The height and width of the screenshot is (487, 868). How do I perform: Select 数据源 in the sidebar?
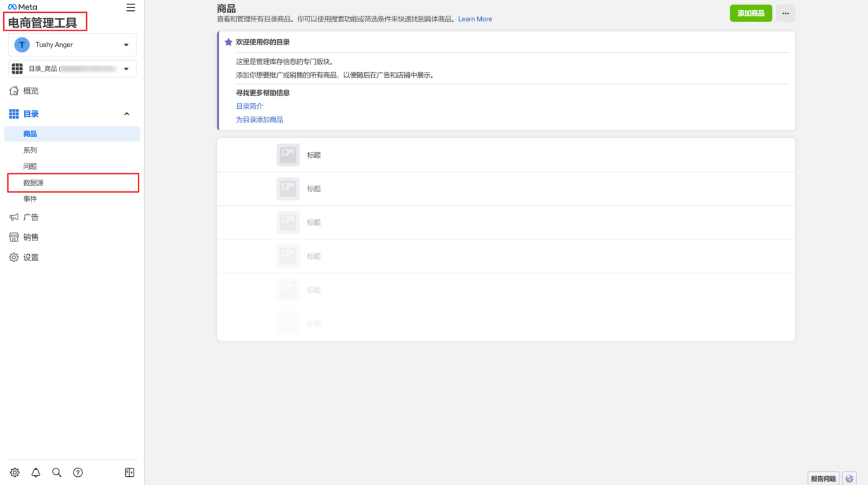coord(34,183)
